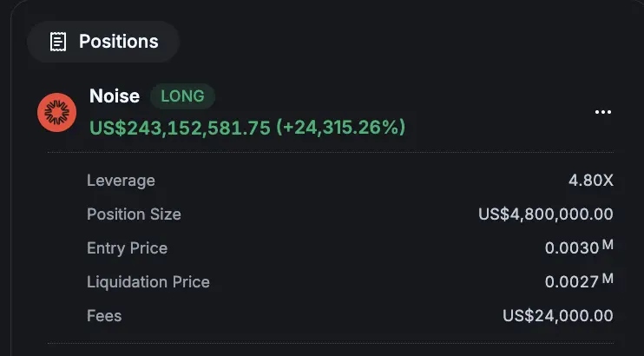Click the +24,315.26% percentage gain
This screenshot has width=644, height=356.
[341, 128]
